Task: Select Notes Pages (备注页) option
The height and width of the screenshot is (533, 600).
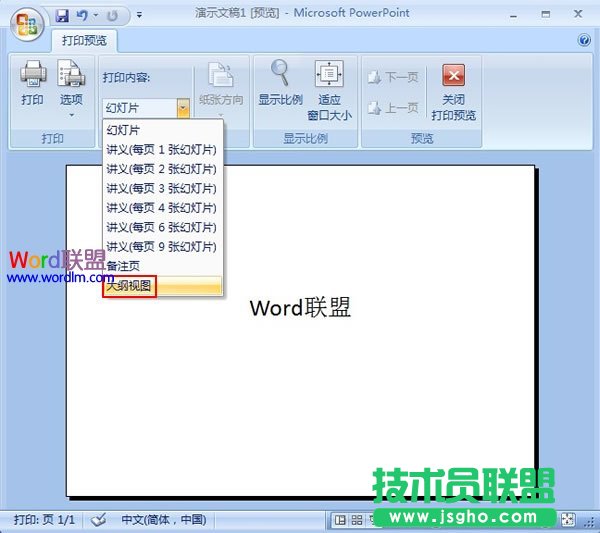Action: coord(124,266)
